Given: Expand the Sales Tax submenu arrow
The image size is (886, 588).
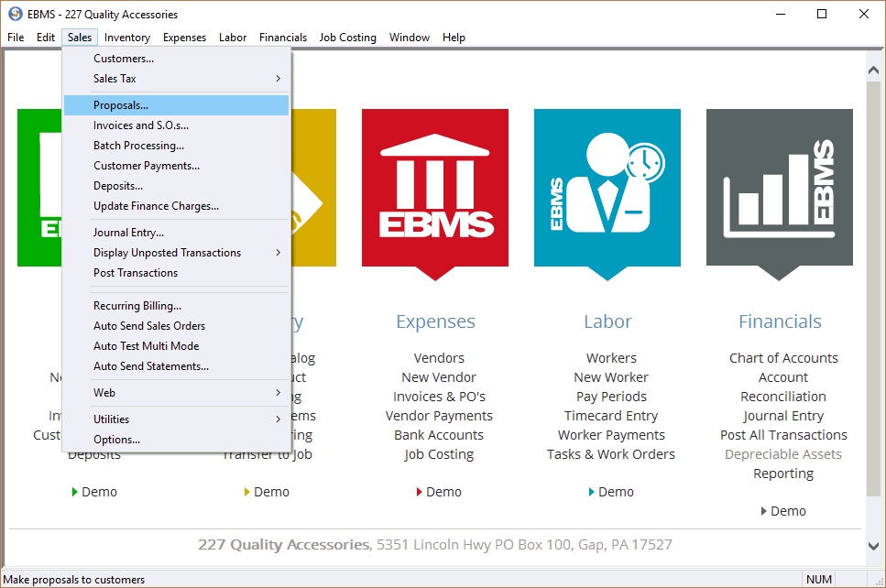Looking at the screenshot, I should 278,79.
